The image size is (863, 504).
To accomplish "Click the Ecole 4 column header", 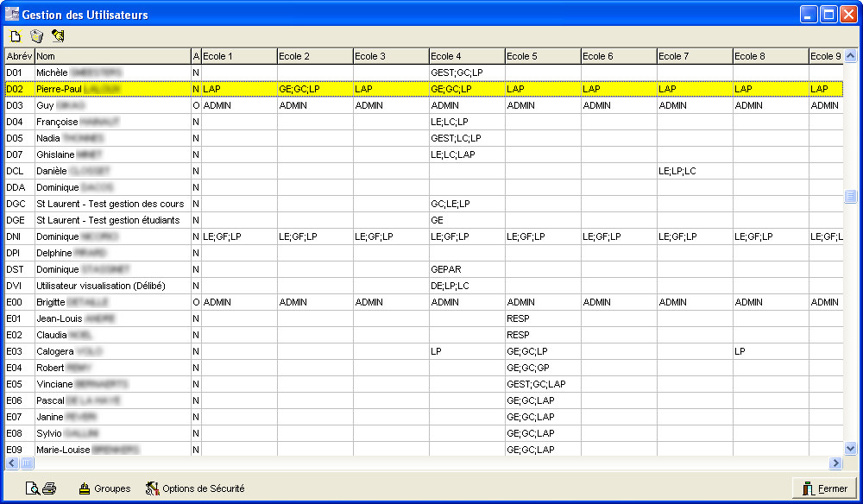I will click(467, 56).
